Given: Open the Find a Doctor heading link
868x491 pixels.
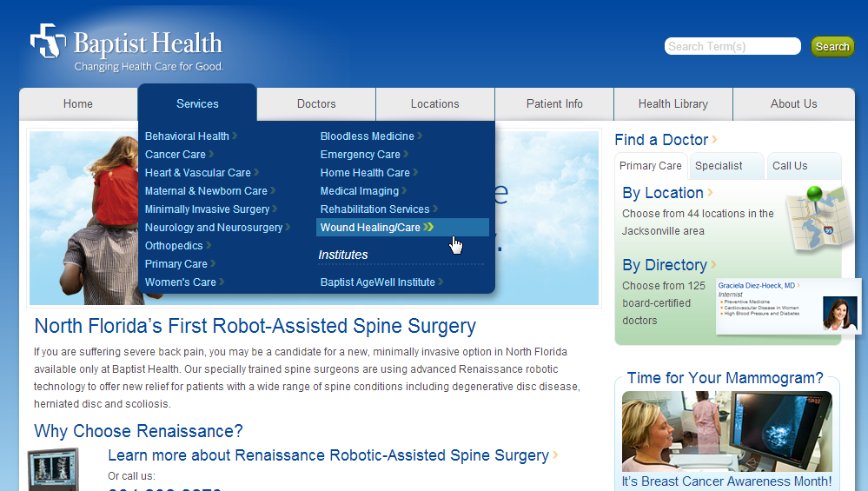Looking at the screenshot, I should click(x=661, y=140).
